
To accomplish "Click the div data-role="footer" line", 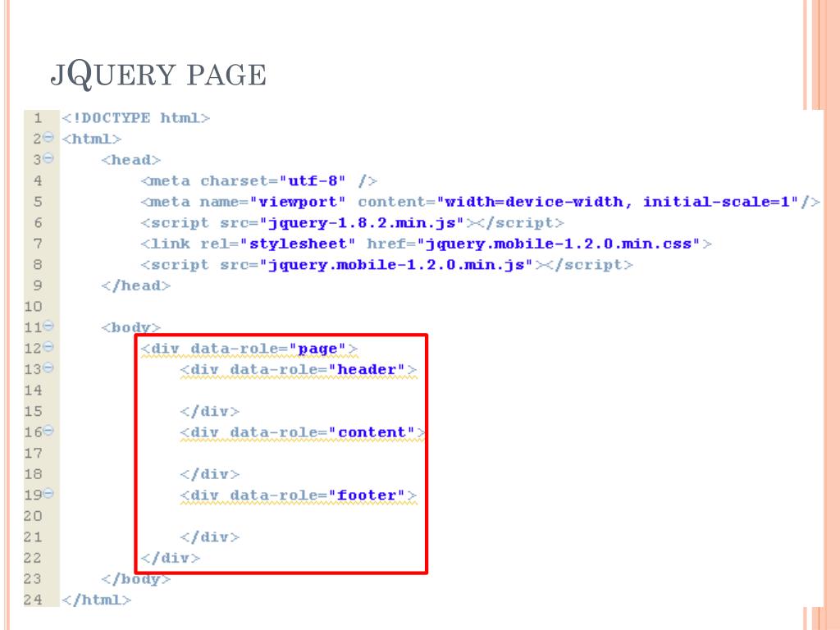I will point(299,495).
